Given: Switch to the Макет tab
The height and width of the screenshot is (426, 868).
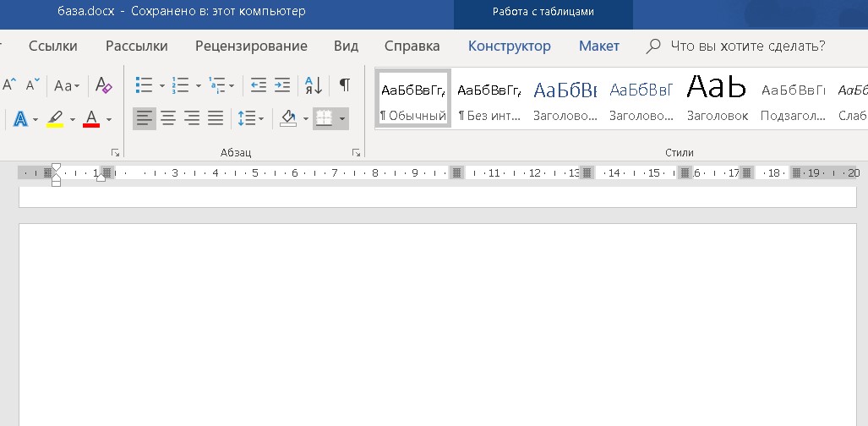Looking at the screenshot, I should 598,46.
